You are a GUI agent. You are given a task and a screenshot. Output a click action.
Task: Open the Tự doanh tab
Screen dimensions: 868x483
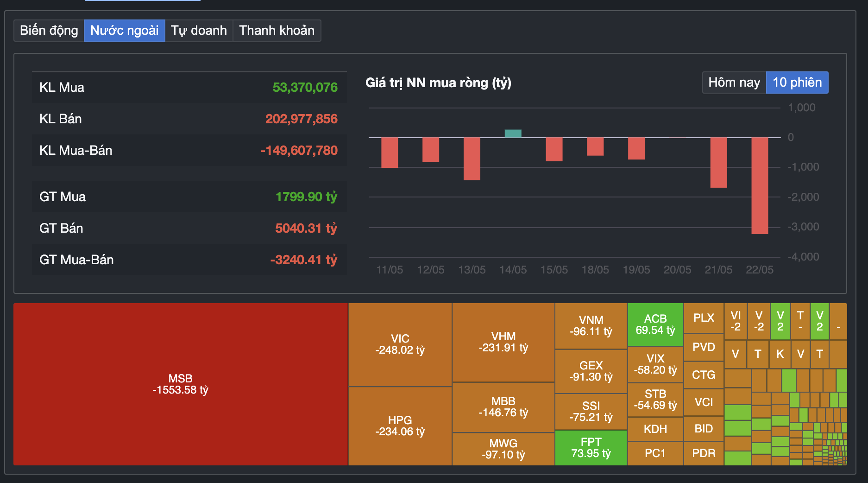pos(199,31)
